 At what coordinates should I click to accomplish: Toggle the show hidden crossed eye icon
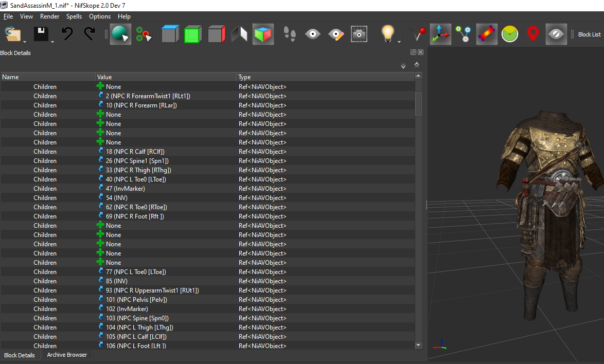click(556, 34)
